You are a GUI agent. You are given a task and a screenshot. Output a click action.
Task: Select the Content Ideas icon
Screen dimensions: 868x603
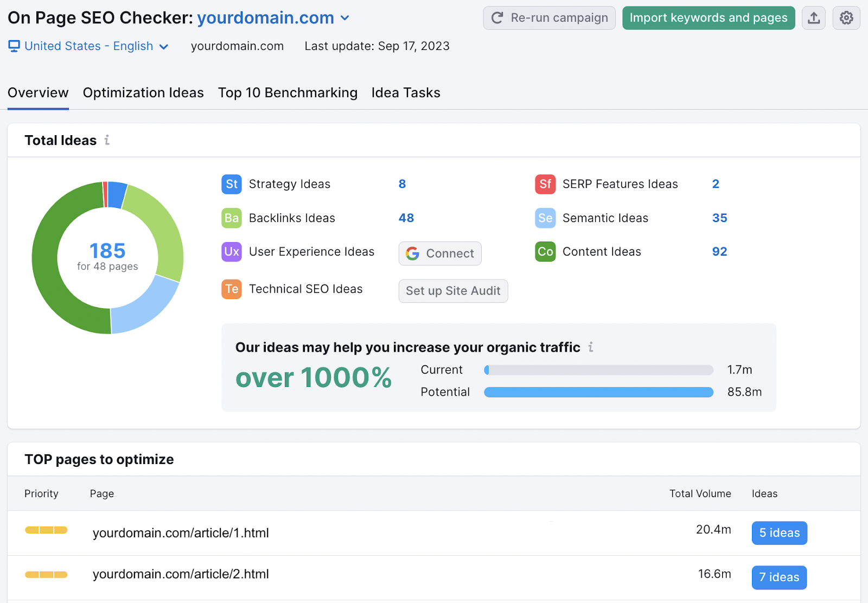click(545, 251)
